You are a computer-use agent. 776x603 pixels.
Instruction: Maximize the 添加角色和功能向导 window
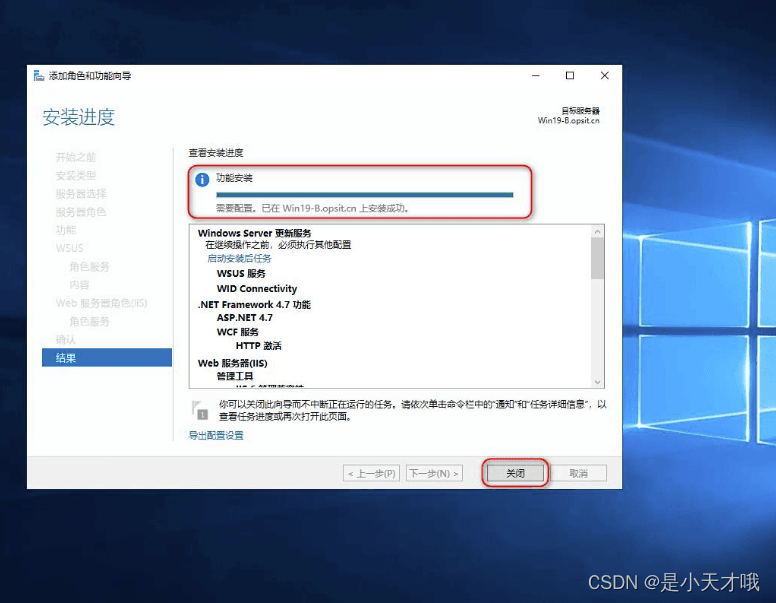[x=570, y=76]
